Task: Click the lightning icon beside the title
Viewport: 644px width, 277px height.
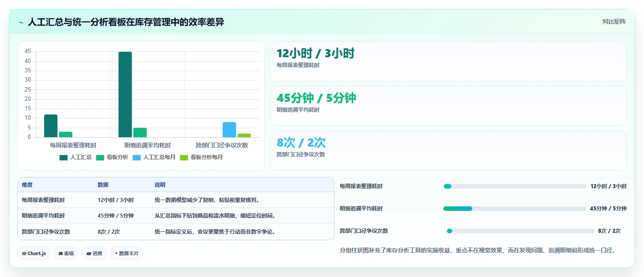Action: [x=21, y=22]
